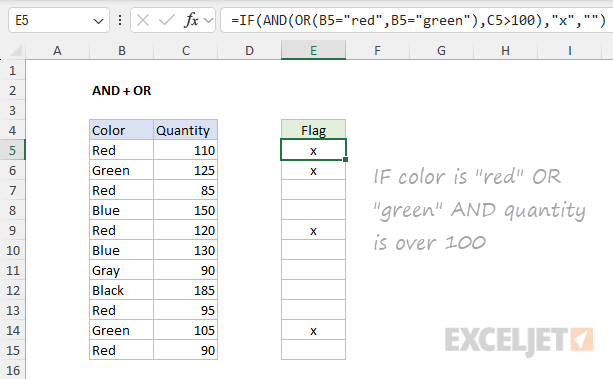Click the formula bar text field
The width and height of the screenshot is (613, 379).
[417, 20]
